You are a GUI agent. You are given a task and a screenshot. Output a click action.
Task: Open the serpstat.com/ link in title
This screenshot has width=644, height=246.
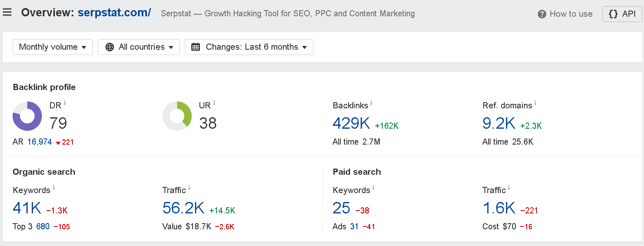pyautogui.click(x=114, y=13)
